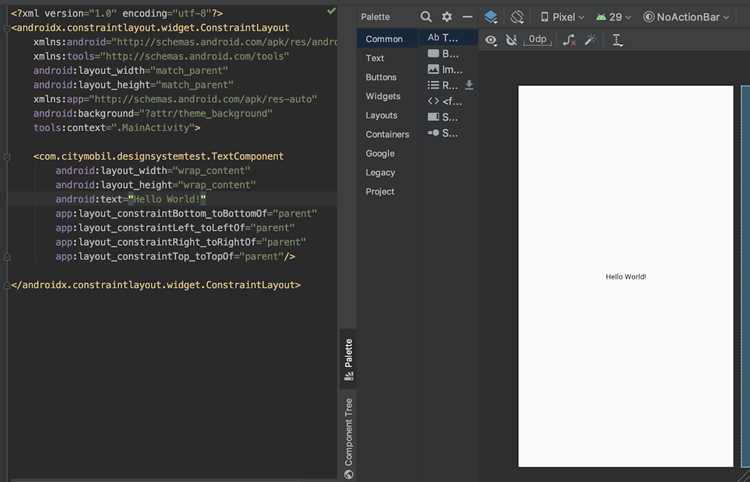The width and height of the screenshot is (750, 482).
Task: Select 'Hello World!' text in design preview
Action: point(626,277)
